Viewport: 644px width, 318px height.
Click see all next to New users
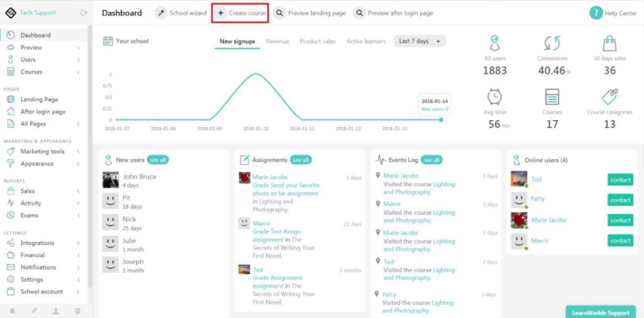pos(158,160)
